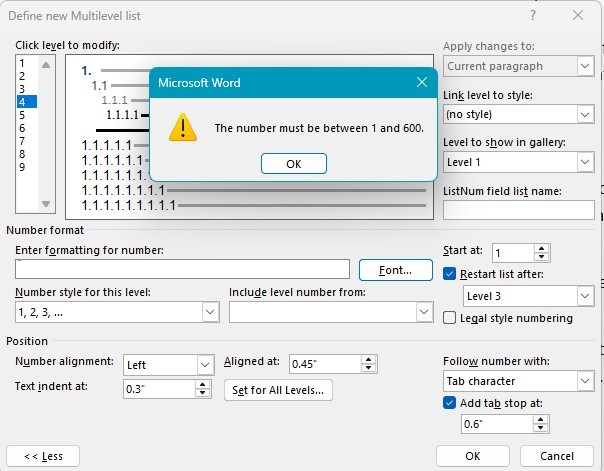The image size is (604, 471).
Task: Decrease the Add tab stop at value
Action: [x=541, y=428]
